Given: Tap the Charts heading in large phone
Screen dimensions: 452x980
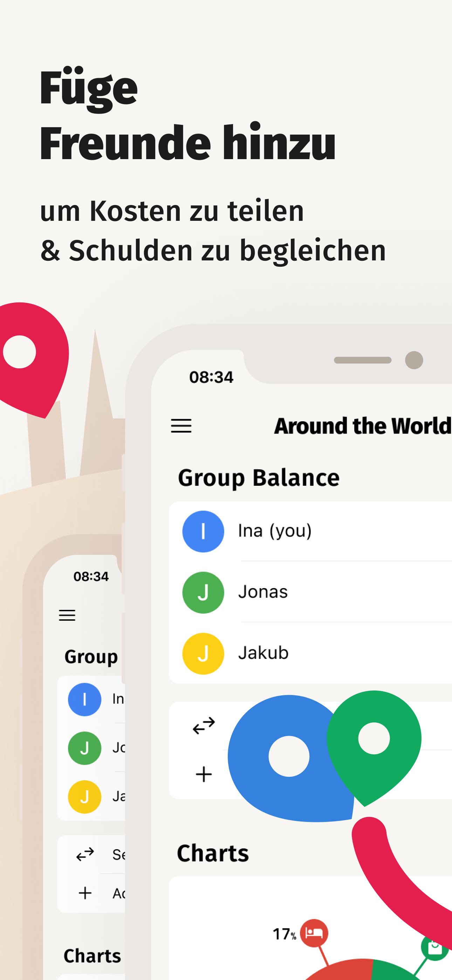Looking at the screenshot, I should pos(213,853).
